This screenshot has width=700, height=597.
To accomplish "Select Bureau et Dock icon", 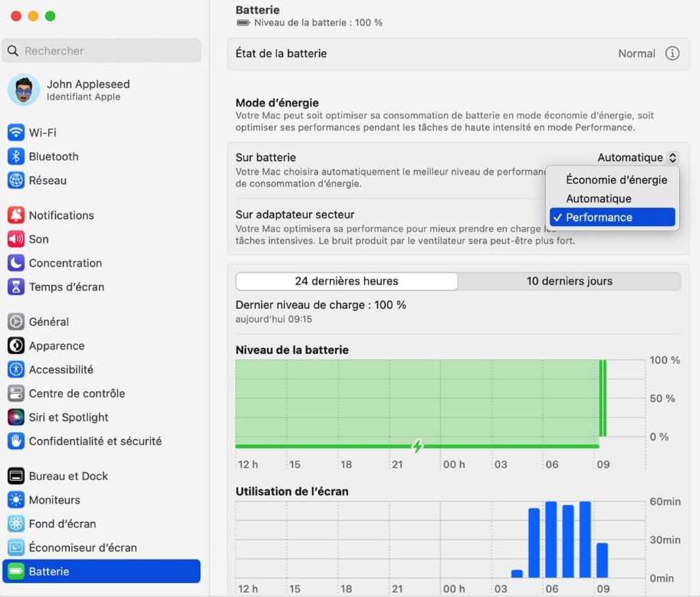I will (16, 476).
